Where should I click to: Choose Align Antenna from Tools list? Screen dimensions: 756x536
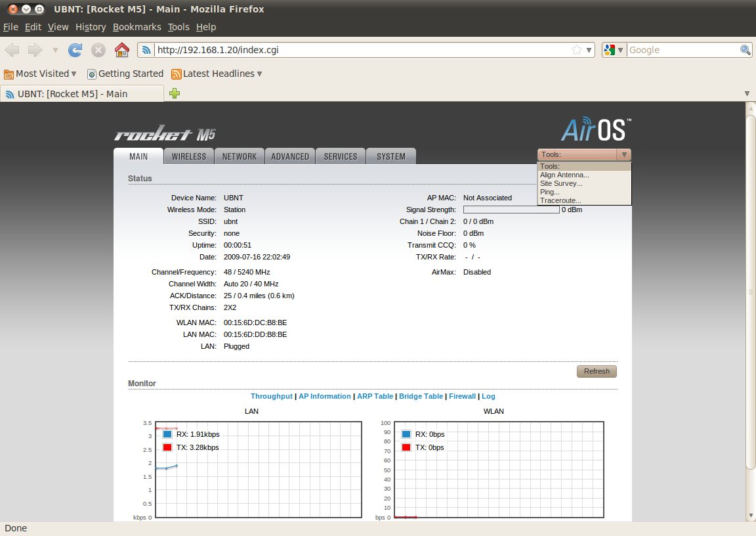pyautogui.click(x=584, y=175)
